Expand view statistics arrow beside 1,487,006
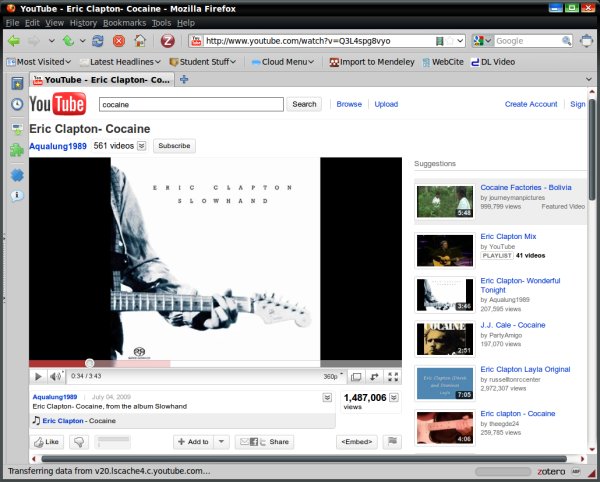The width and height of the screenshot is (600, 482). (x=394, y=397)
